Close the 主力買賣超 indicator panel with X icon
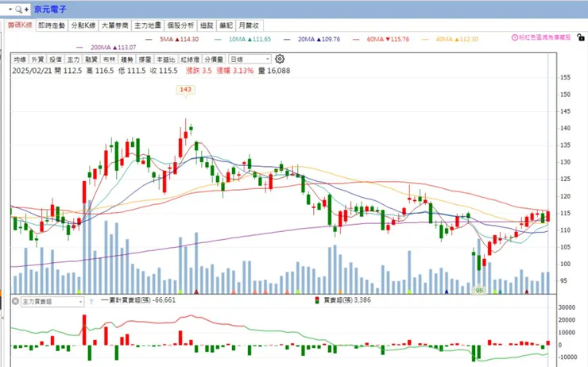Image resolution: width=588 pixels, height=367 pixels. (x=15, y=301)
